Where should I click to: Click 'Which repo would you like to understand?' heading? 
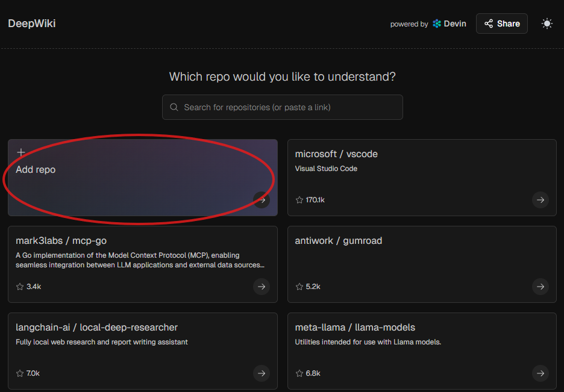tap(283, 76)
